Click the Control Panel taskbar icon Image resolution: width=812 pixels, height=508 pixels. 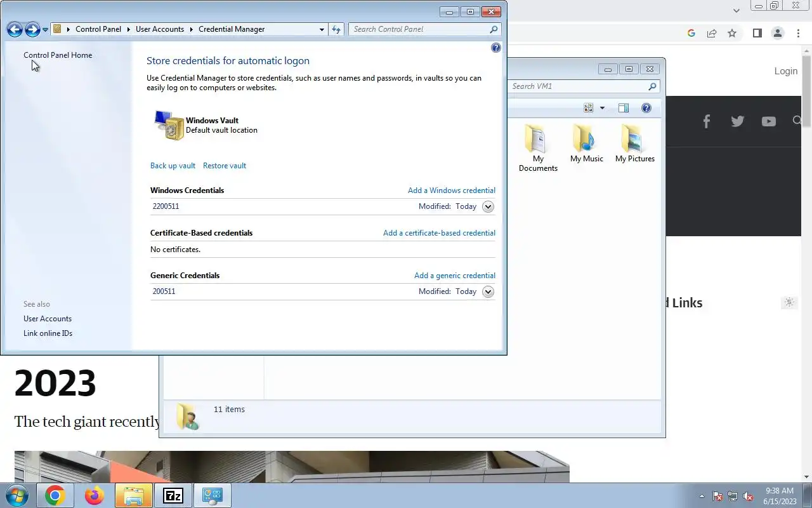click(213, 495)
